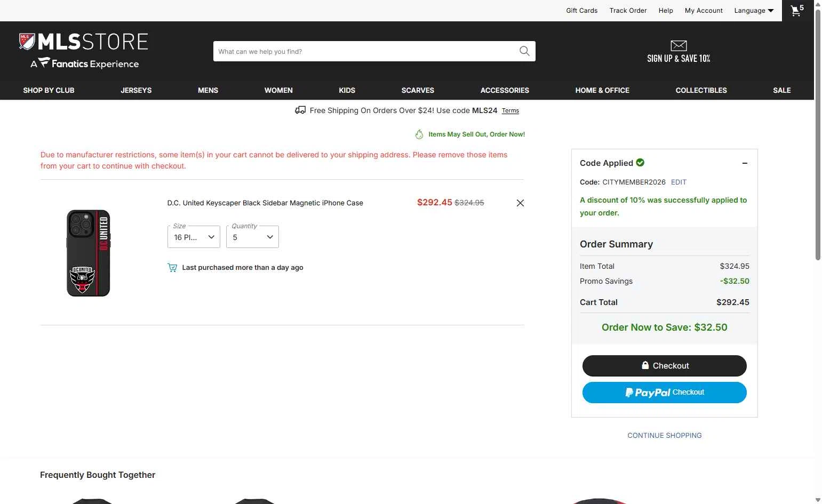Click Continue Shopping link
This screenshot has width=822, height=504.
(664, 435)
